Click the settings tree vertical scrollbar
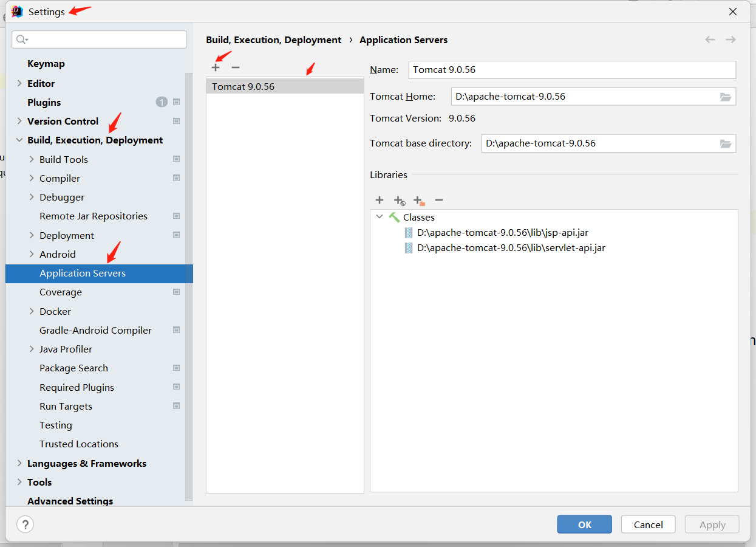 coord(189,286)
